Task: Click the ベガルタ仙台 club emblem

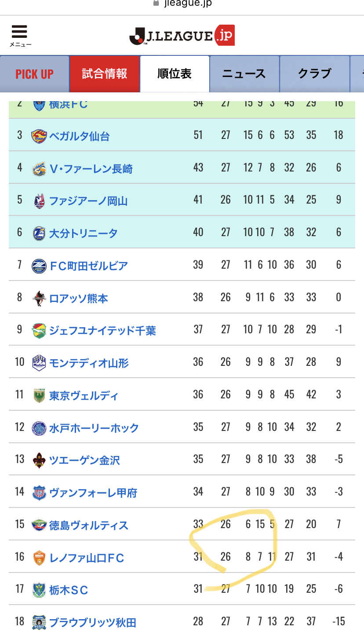Action: pyautogui.click(x=39, y=136)
